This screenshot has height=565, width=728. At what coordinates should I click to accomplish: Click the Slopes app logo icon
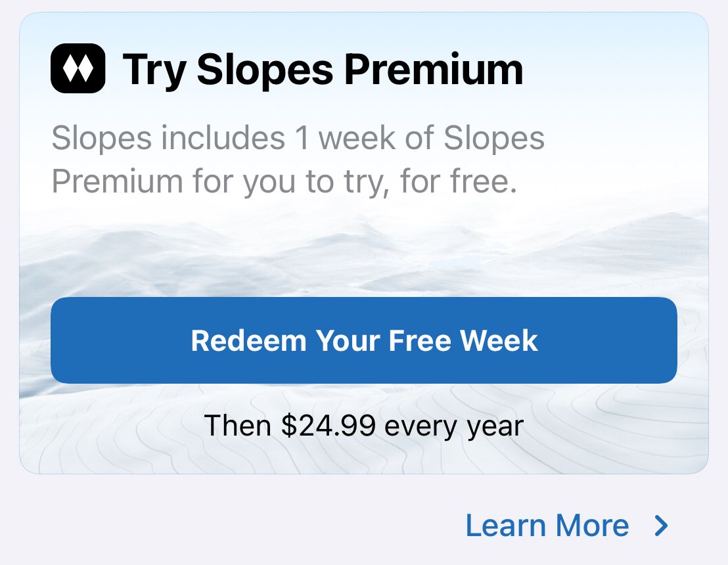78,68
